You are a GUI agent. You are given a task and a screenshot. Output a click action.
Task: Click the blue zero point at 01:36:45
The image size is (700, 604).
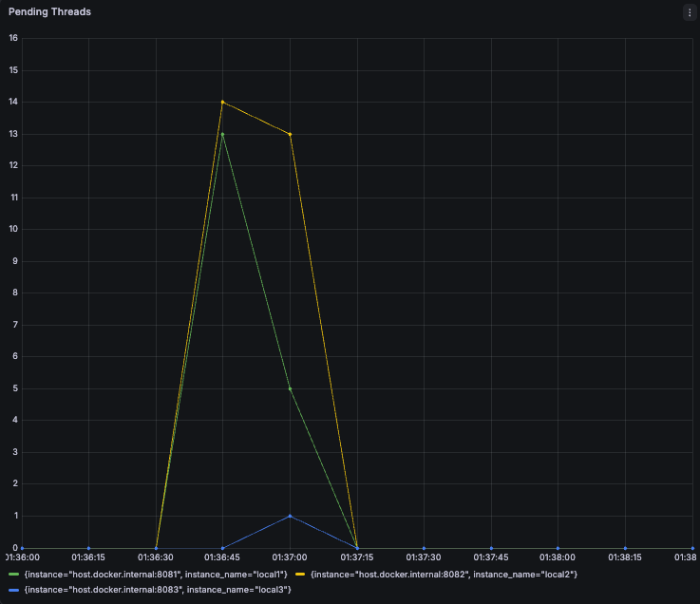pos(223,548)
